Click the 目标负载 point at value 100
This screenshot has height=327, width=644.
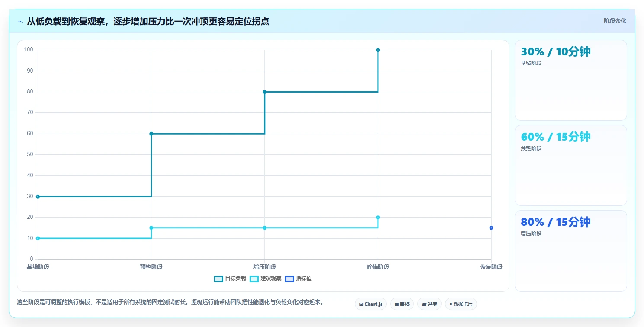tap(378, 50)
